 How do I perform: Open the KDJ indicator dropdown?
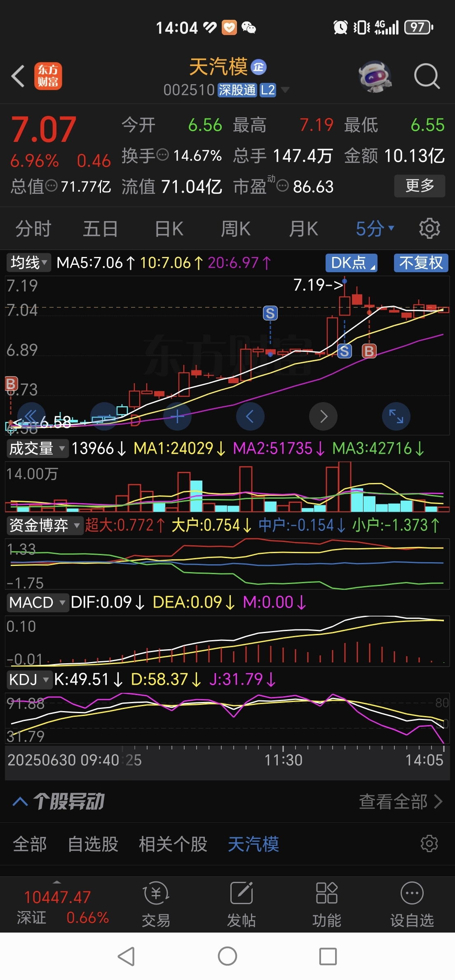tap(29, 679)
